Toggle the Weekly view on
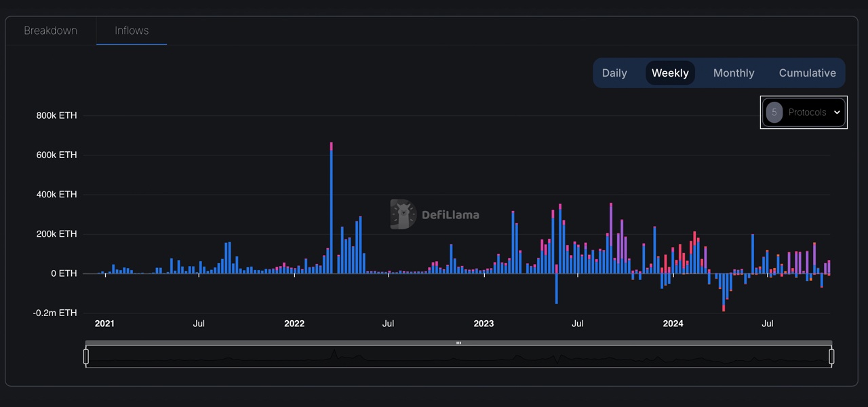Viewport: 868px width, 407px height. (x=669, y=73)
